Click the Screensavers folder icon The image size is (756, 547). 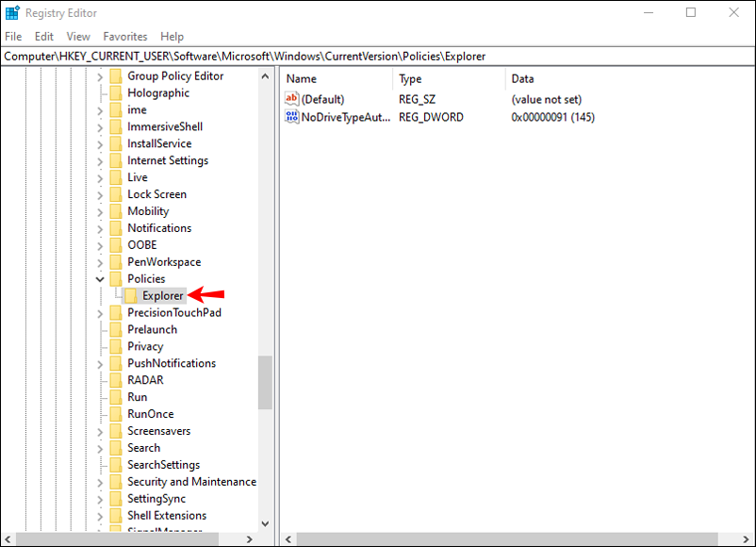[116, 431]
